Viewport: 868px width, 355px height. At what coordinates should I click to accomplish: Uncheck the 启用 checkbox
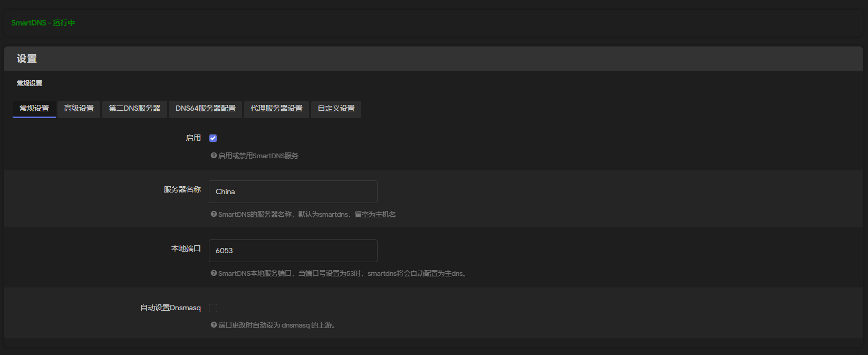point(213,138)
